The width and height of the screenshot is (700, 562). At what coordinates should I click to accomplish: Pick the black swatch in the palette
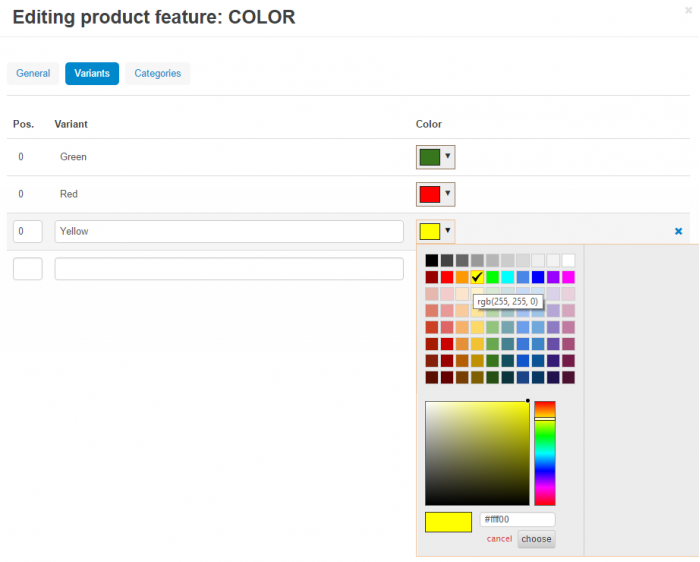[x=432, y=260]
